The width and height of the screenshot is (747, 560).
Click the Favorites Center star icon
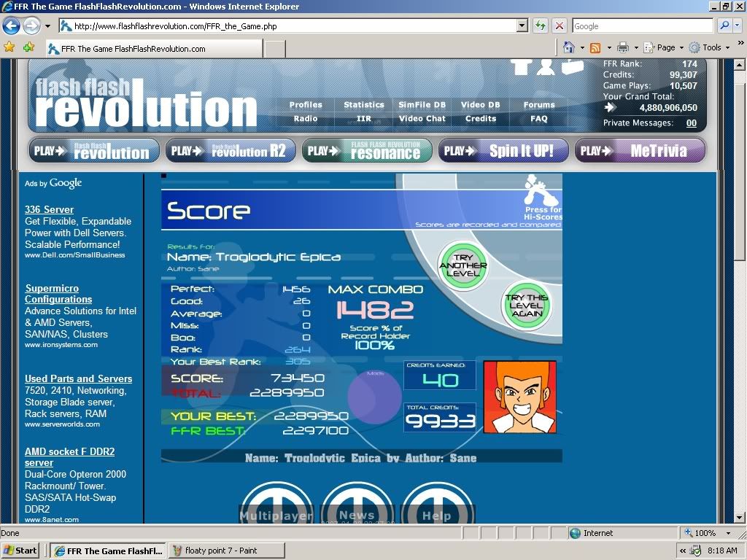(9, 47)
